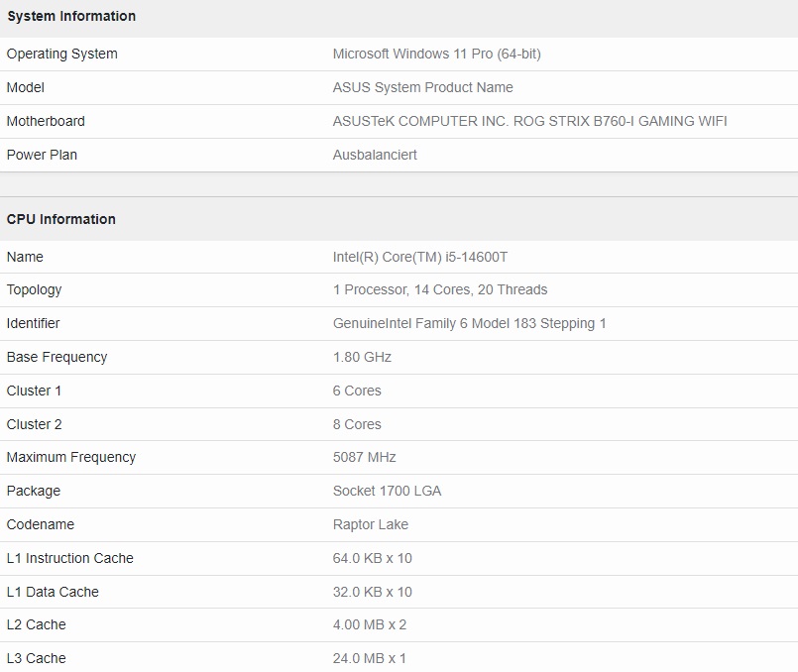Select the Raptor Lake codename value
The height and width of the screenshot is (672, 798).
coord(371,524)
